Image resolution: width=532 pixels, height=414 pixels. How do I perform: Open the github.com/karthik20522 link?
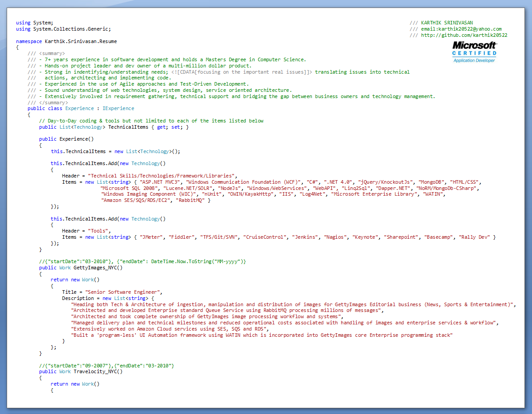[x=464, y=35]
